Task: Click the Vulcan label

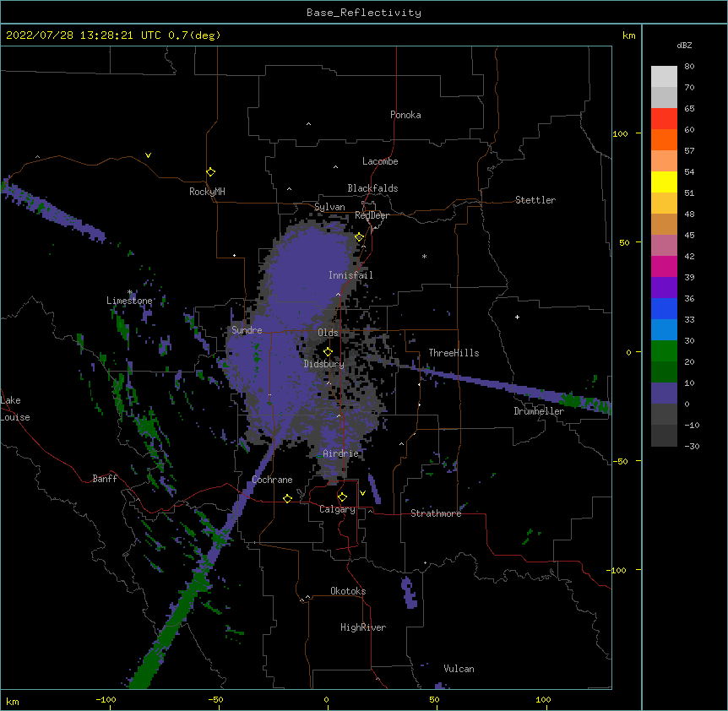Action: pyautogui.click(x=459, y=669)
